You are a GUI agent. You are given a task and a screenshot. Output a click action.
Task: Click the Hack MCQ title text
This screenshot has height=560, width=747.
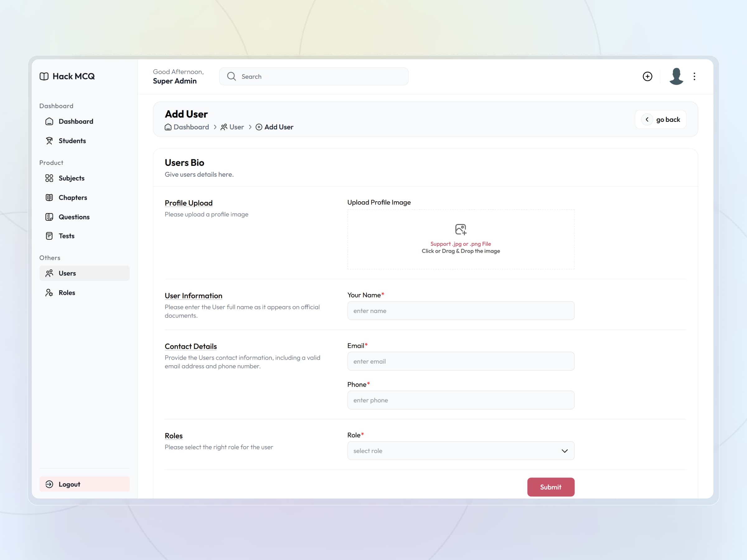[74, 76]
